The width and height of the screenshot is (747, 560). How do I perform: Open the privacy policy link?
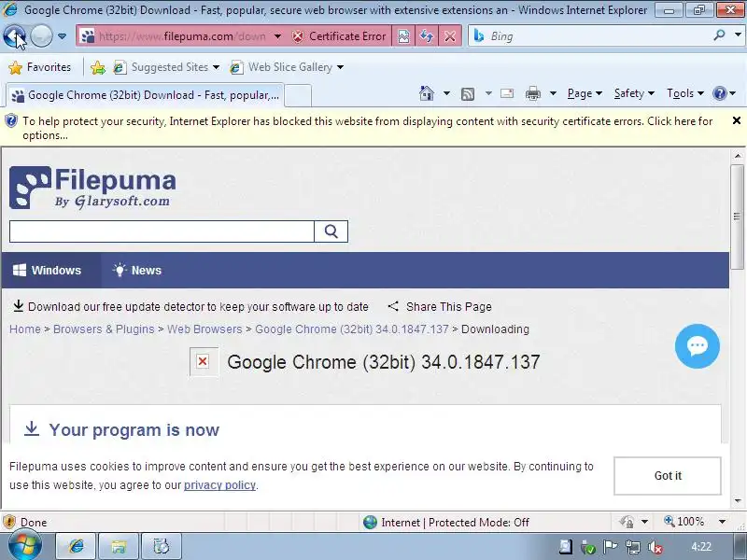click(219, 485)
